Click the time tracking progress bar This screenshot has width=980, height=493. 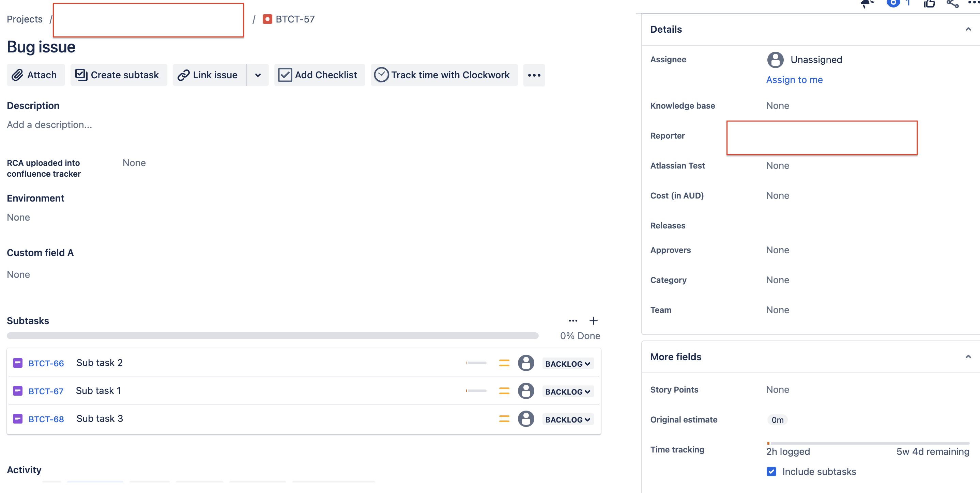click(868, 443)
